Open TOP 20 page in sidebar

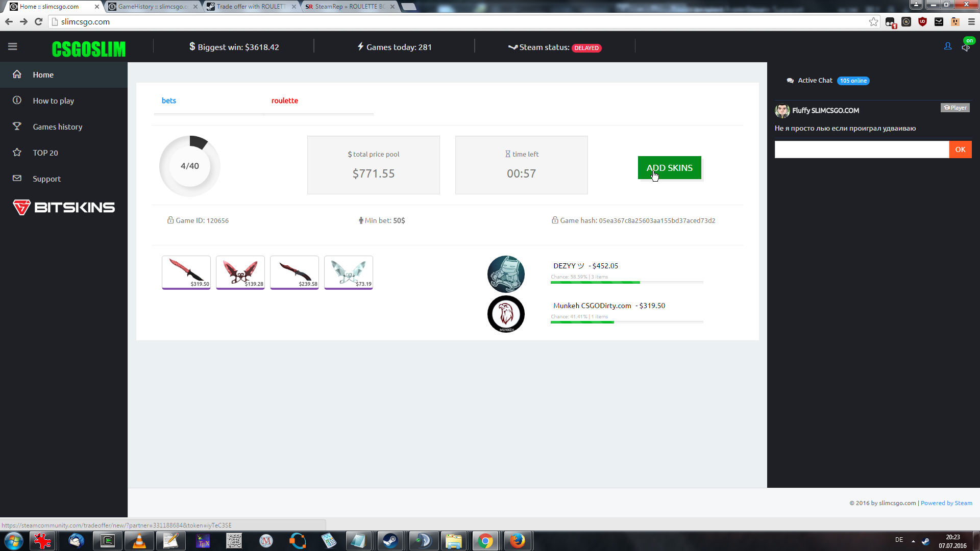pos(45,153)
